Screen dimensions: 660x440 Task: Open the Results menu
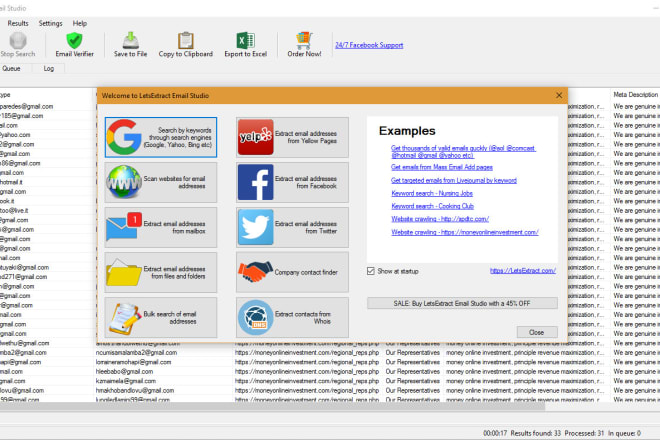(18, 24)
